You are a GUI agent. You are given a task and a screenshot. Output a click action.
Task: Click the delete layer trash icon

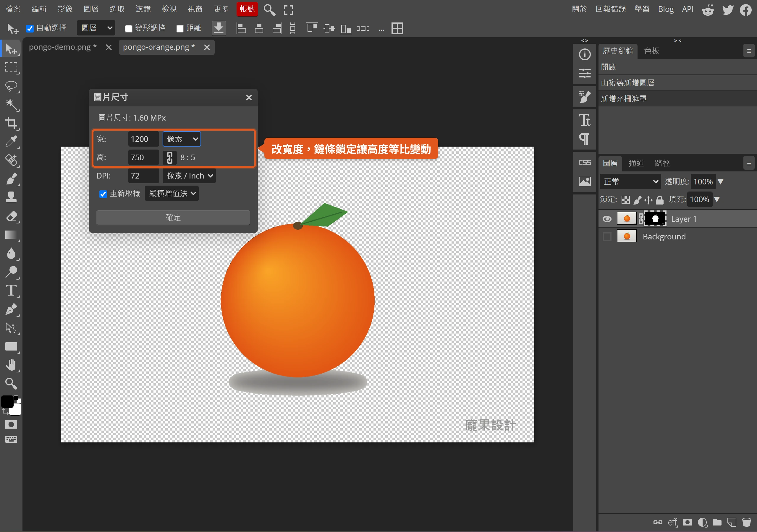pyautogui.click(x=746, y=522)
